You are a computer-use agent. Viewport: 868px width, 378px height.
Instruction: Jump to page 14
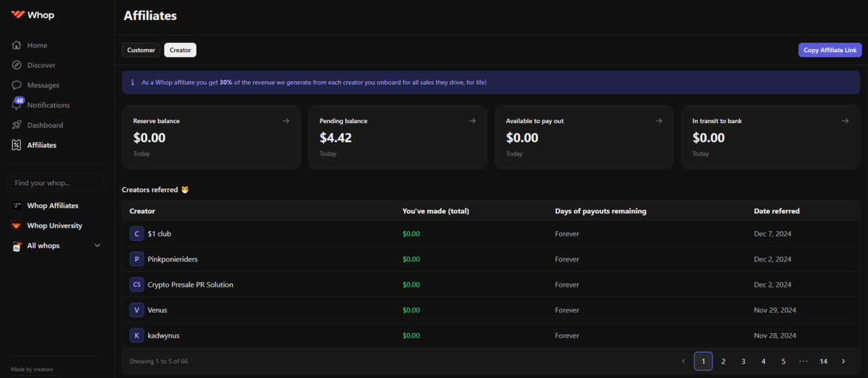click(x=824, y=361)
